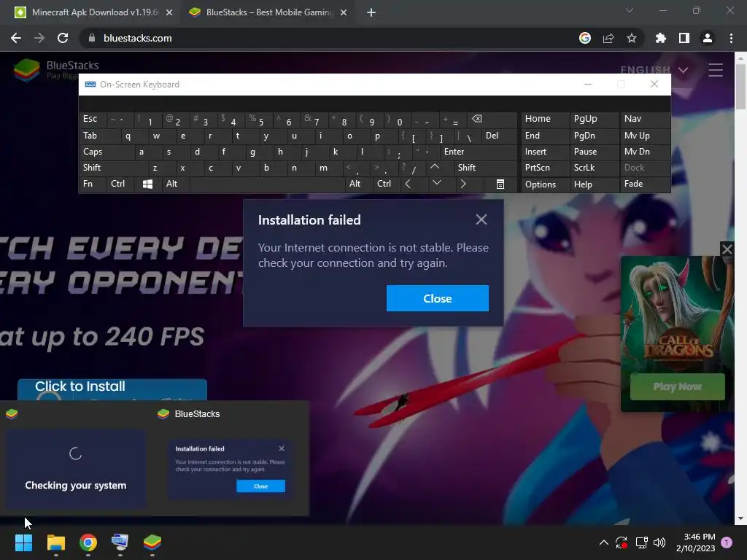747x560 pixels.
Task: Open File Explorer from taskbar
Action: [x=55, y=542]
